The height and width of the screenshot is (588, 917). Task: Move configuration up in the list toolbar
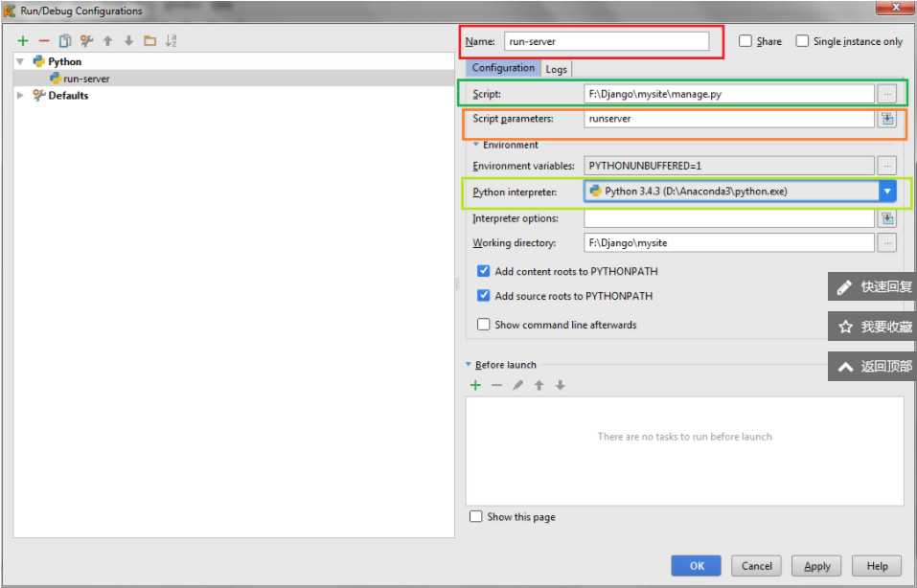(107, 41)
